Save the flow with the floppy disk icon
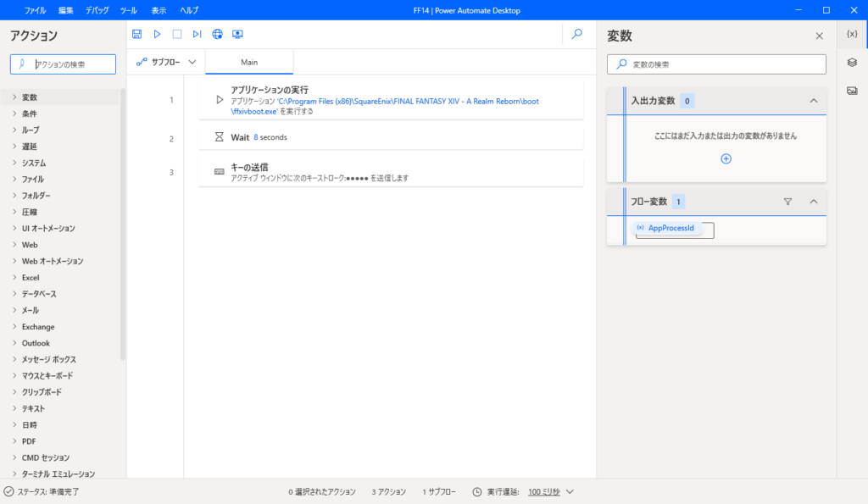This screenshot has width=868, height=504. [136, 34]
